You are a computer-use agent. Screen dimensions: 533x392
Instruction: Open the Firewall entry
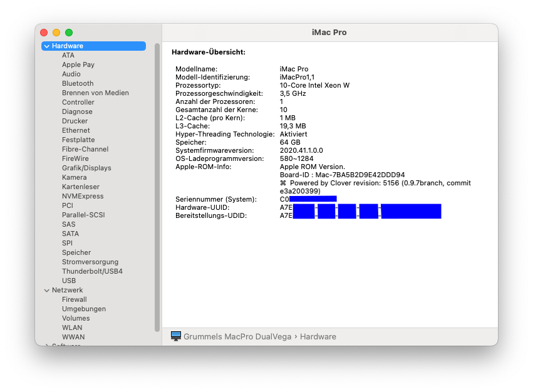74,299
